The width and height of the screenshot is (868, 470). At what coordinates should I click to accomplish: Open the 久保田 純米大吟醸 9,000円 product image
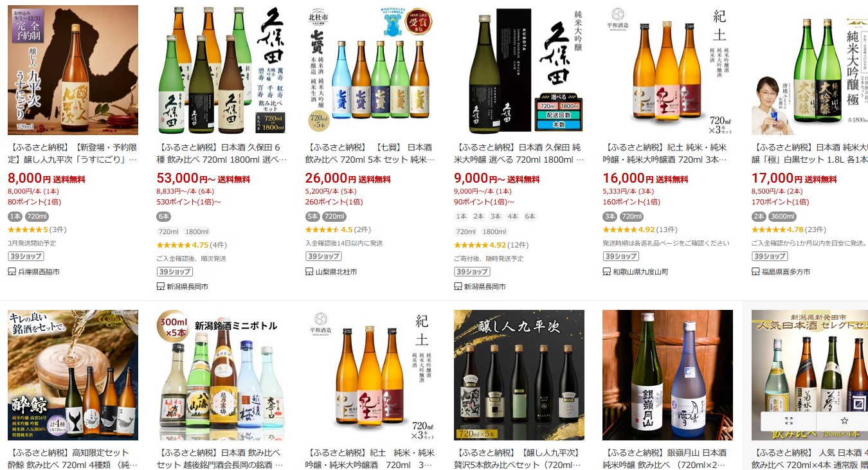[519, 70]
